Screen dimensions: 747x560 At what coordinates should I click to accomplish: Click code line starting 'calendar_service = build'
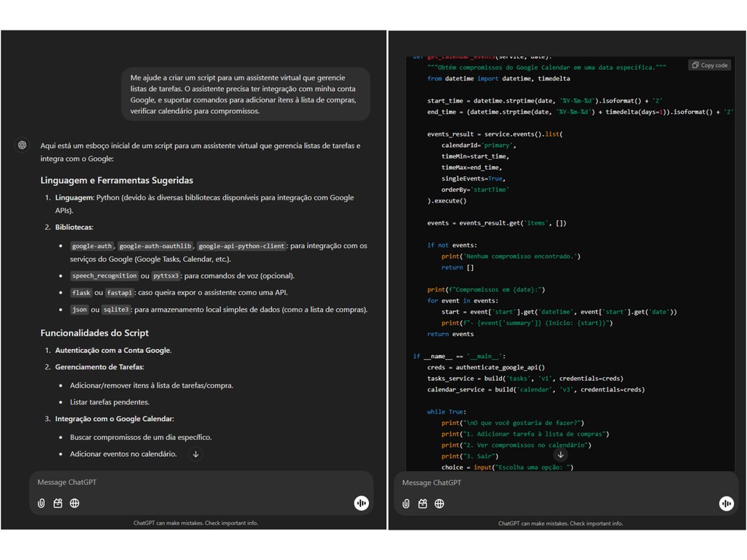[536, 389]
